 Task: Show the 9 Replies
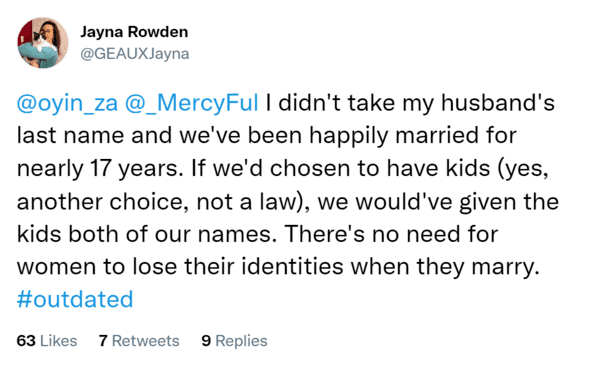(234, 341)
